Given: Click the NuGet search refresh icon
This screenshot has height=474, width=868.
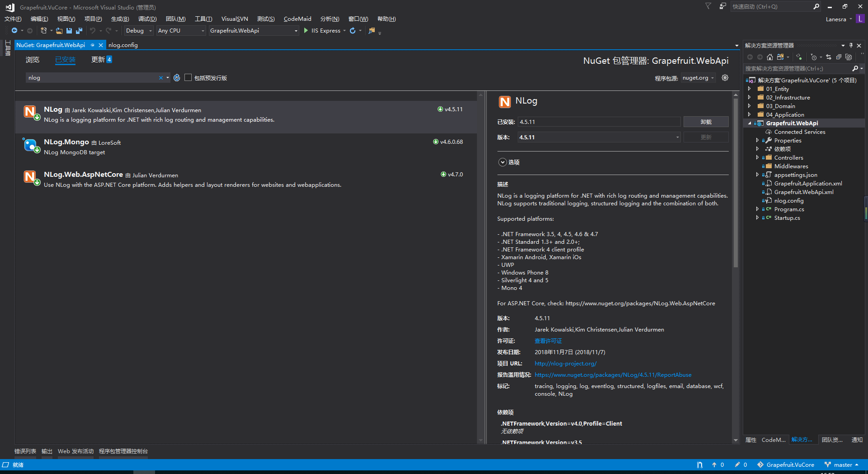Looking at the screenshot, I should 177,78.
